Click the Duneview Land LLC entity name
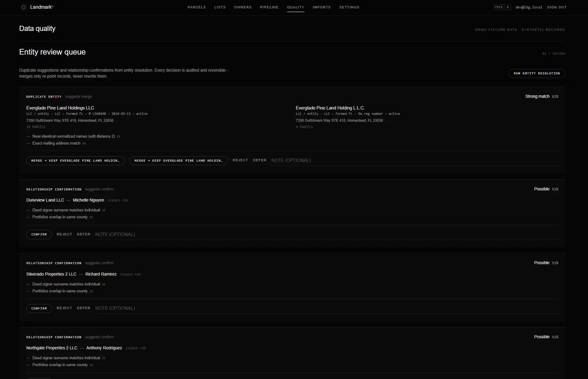 (x=45, y=200)
